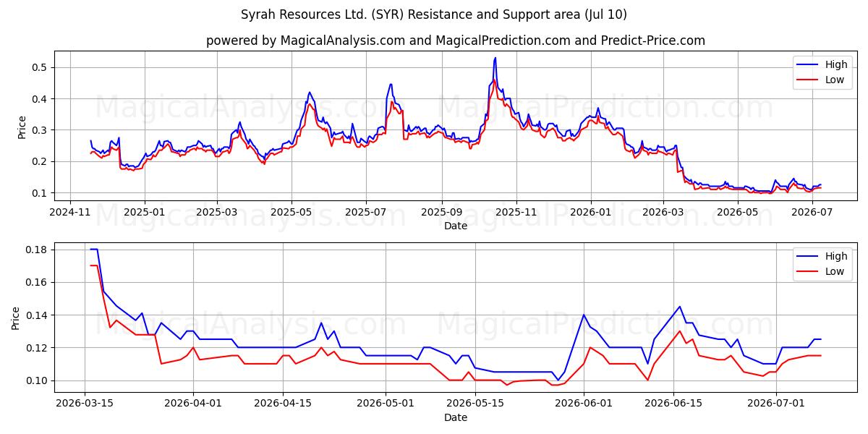Image resolution: width=868 pixels, height=434 pixels.
Task: Click the red line swatch in upper legend
Action: 809,80
